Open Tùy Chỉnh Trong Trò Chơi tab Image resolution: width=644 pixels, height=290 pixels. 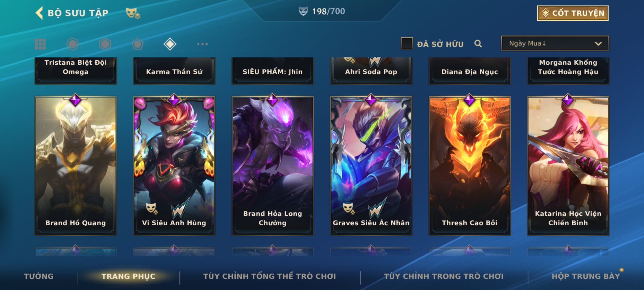pyautogui.click(x=444, y=276)
